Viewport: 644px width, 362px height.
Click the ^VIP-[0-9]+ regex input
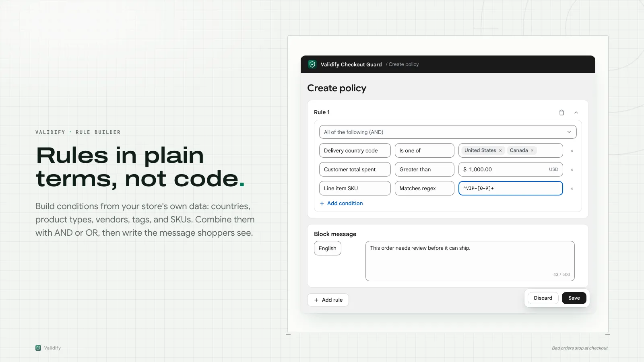pos(510,188)
